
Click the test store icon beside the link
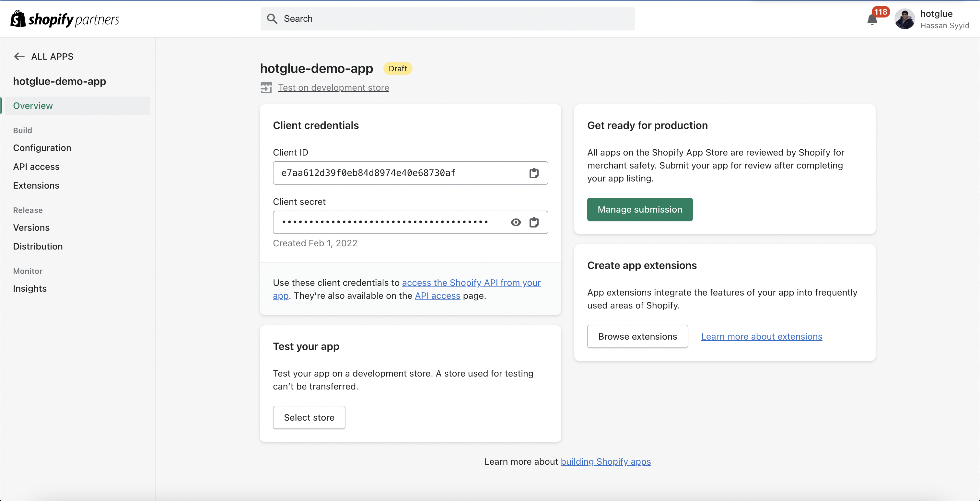tap(266, 87)
